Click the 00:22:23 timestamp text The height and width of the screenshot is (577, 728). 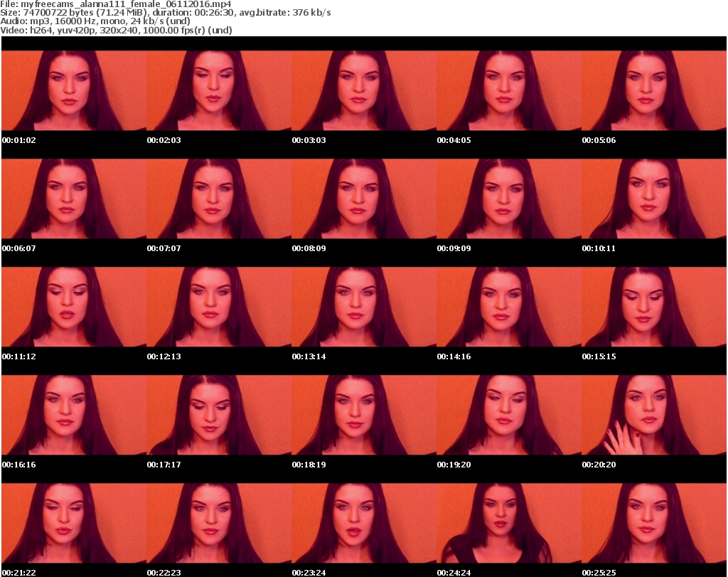click(x=164, y=573)
